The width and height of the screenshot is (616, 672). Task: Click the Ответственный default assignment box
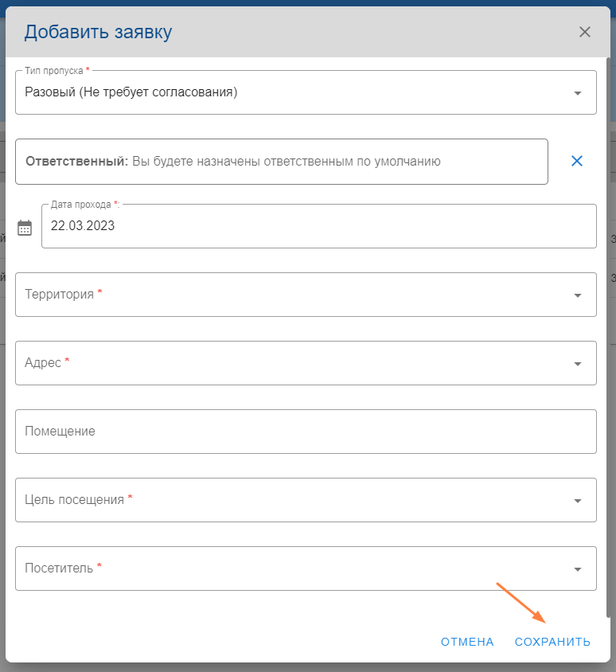(282, 162)
